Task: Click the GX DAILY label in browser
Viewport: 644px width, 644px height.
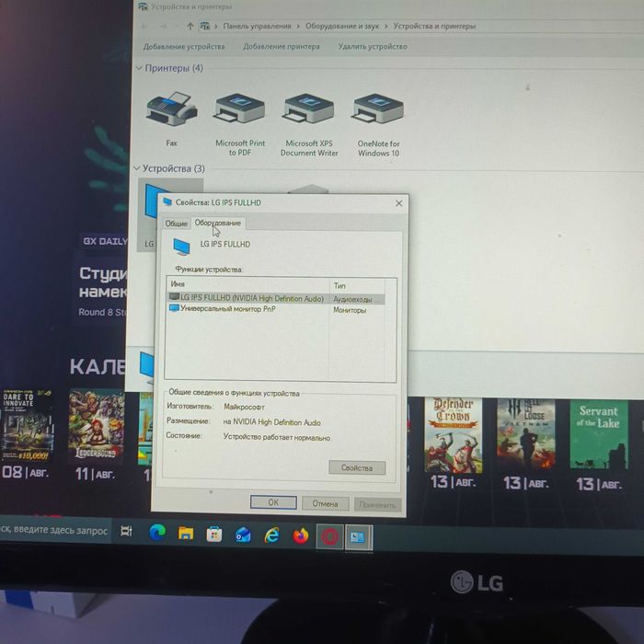Action: click(x=105, y=241)
